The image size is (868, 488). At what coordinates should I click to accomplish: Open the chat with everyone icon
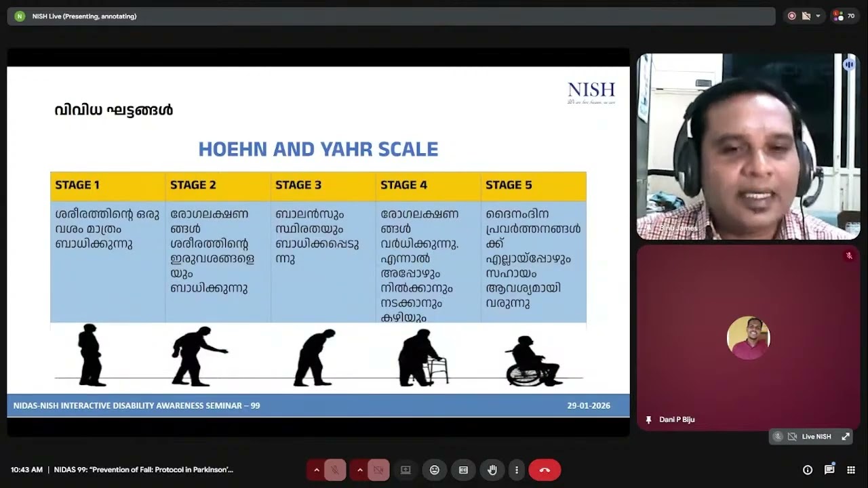point(829,470)
